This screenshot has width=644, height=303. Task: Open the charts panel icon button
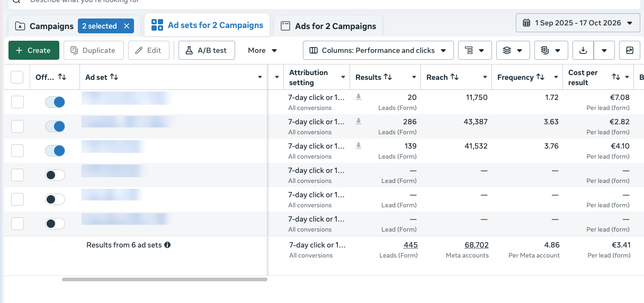629,50
